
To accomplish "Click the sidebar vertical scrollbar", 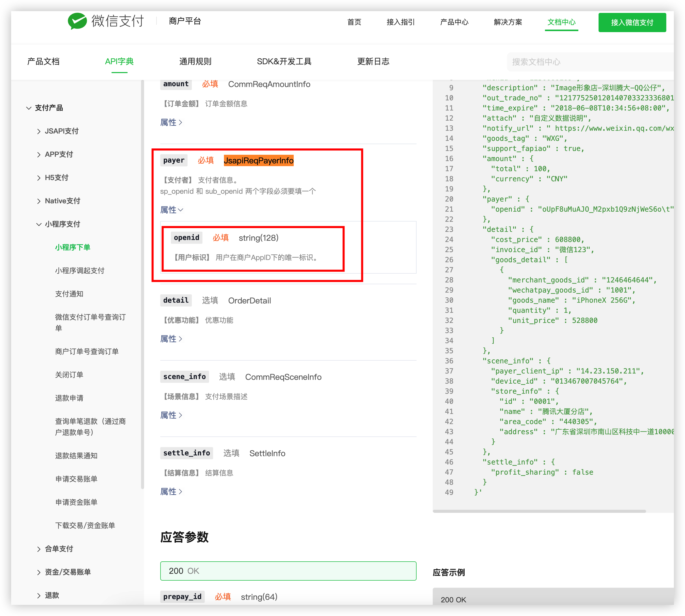I will tap(142, 284).
